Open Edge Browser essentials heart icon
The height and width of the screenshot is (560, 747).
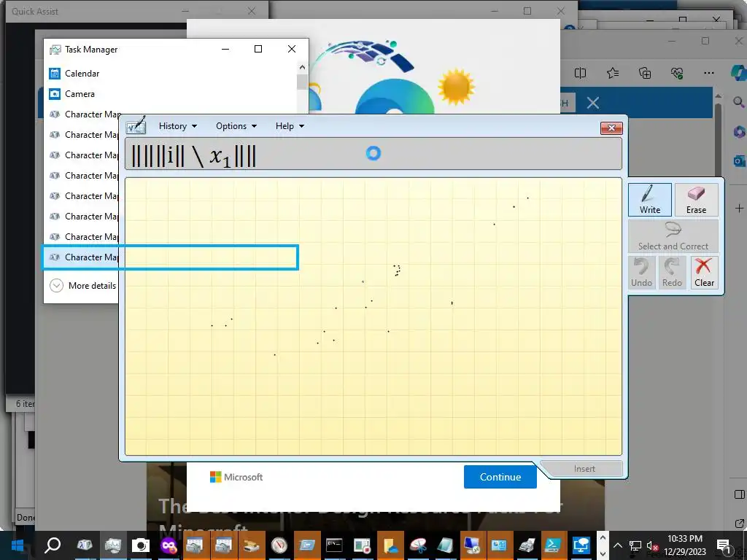tap(676, 73)
